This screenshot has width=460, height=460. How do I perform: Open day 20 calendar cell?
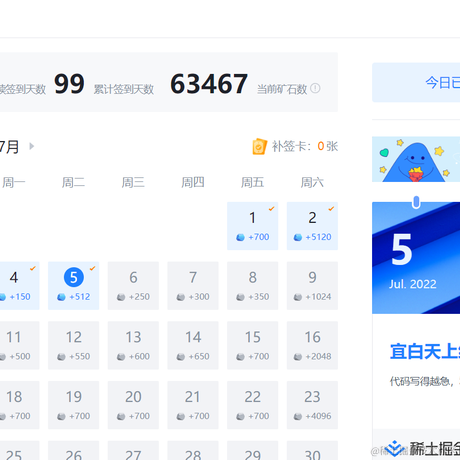point(133,405)
